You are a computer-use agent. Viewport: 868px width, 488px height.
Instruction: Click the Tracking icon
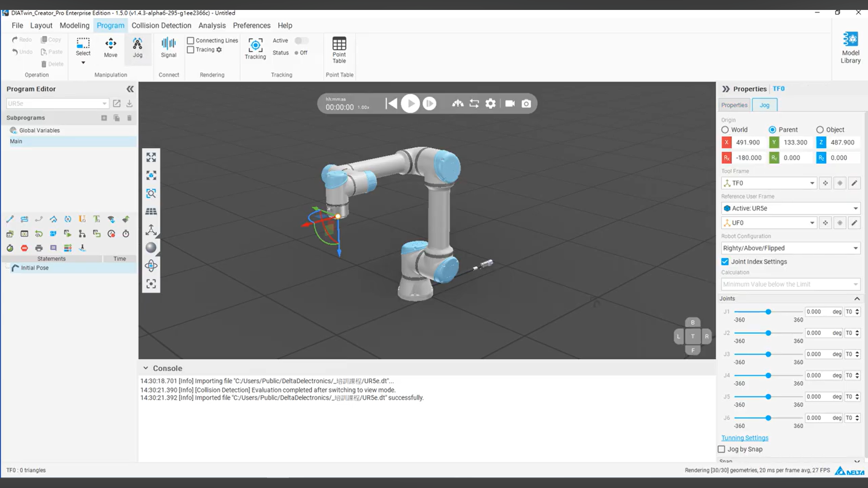(255, 48)
